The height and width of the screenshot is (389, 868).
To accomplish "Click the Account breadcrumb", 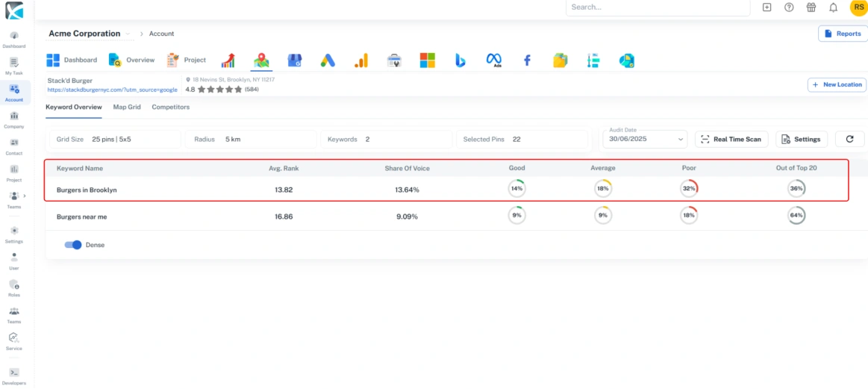I will point(162,34).
